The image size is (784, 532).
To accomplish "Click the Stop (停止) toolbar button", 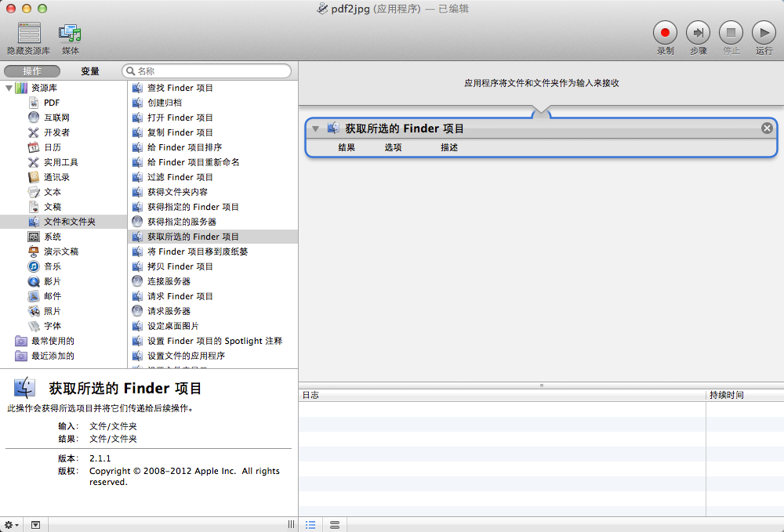I will click(731, 33).
